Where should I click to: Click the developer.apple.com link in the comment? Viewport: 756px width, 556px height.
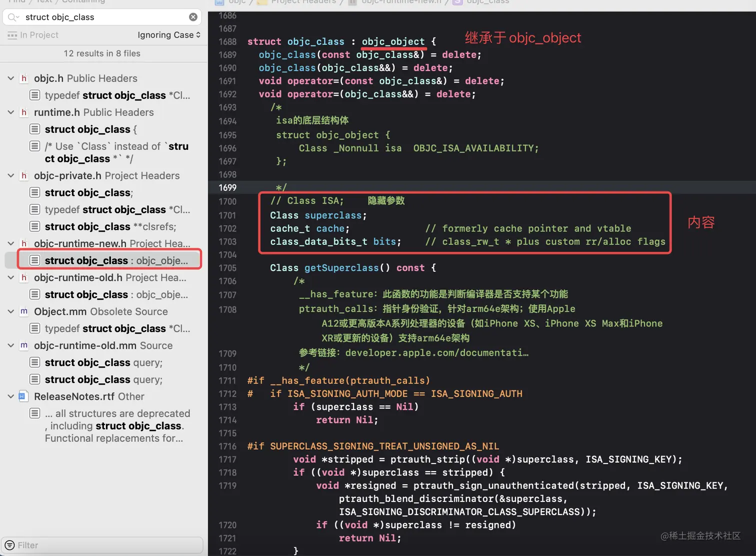point(436,353)
